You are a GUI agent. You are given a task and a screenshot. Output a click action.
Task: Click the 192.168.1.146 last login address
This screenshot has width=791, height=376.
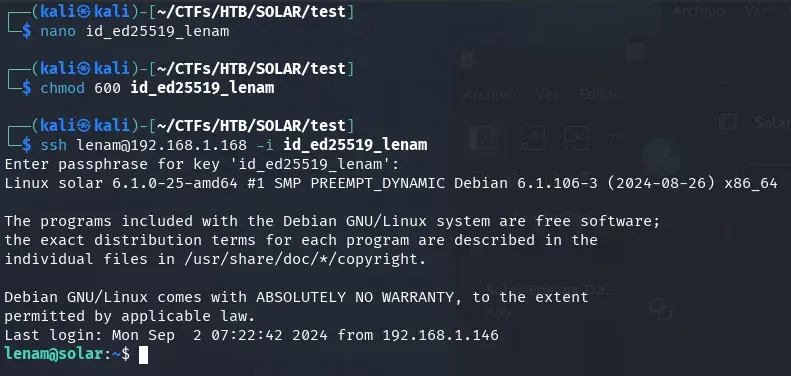[440, 335]
